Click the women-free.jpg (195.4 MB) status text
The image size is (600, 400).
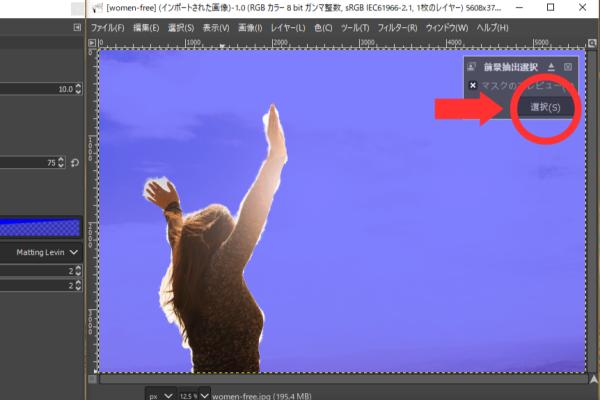point(262,396)
